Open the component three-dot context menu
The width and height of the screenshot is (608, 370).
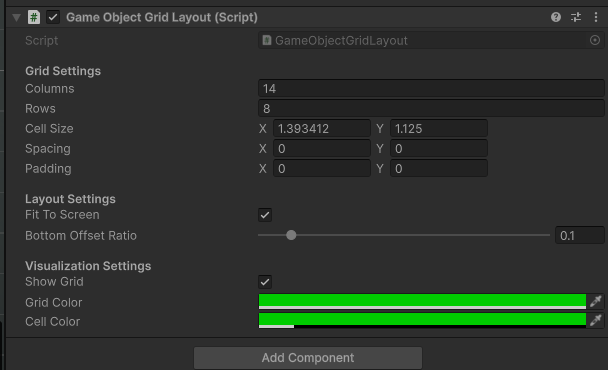coord(596,17)
